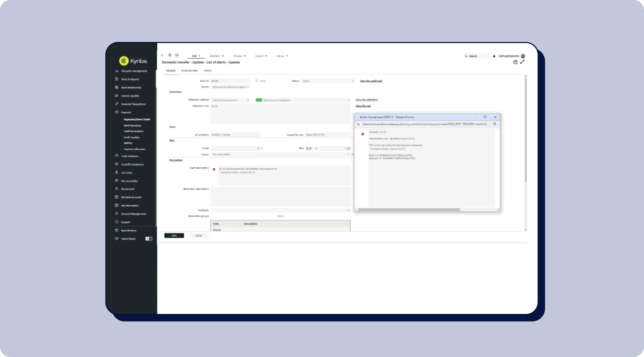Open the help question mark icon
Viewport: 644px width, 357px height.
click(x=515, y=62)
